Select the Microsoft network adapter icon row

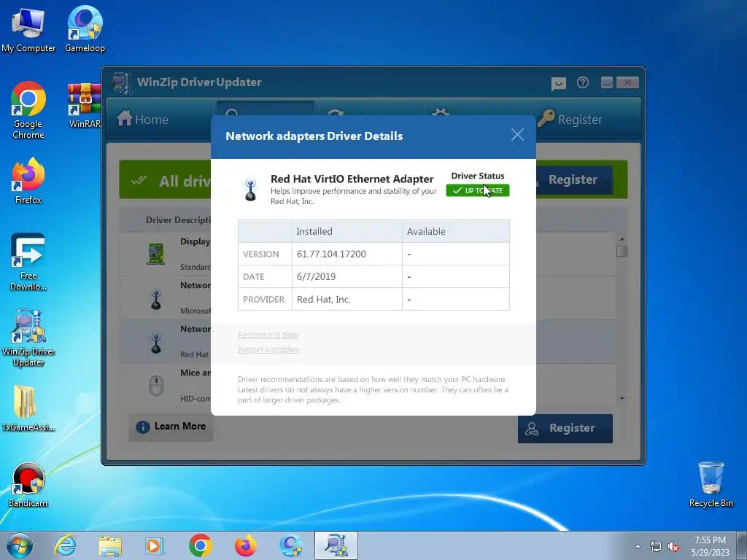point(156,300)
